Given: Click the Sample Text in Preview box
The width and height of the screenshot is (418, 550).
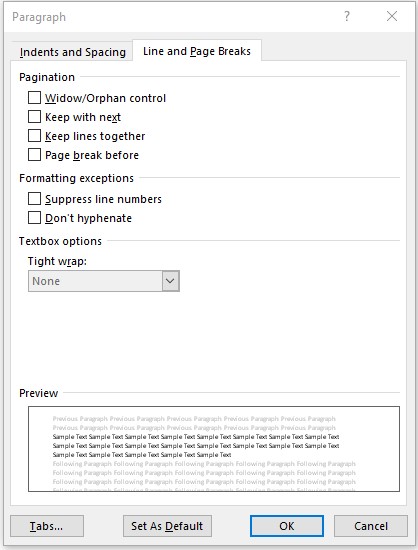Looking at the screenshot, I should coord(196,445).
